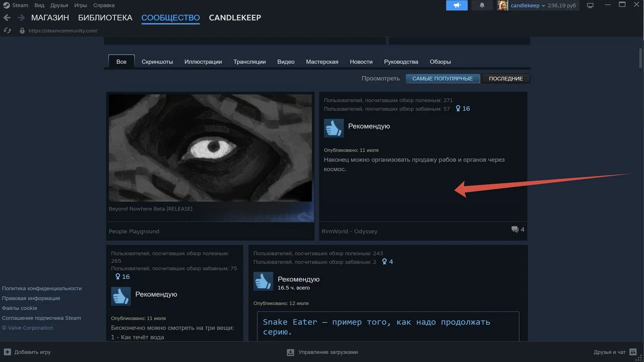
Task: Open Друзья и чат panel
Action: click(x=615, y=352)
